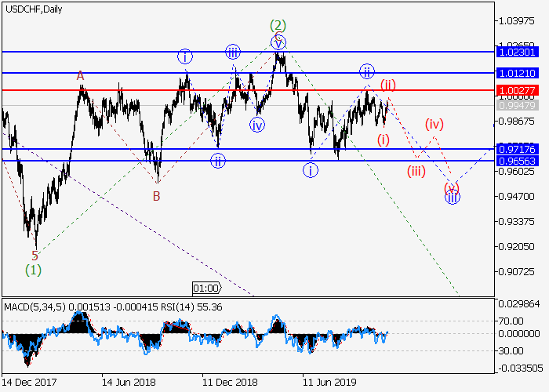The width and height of the screenshot is (549, 392).
Task: Select the 0.96563 support level label
Action: point(517,160)
